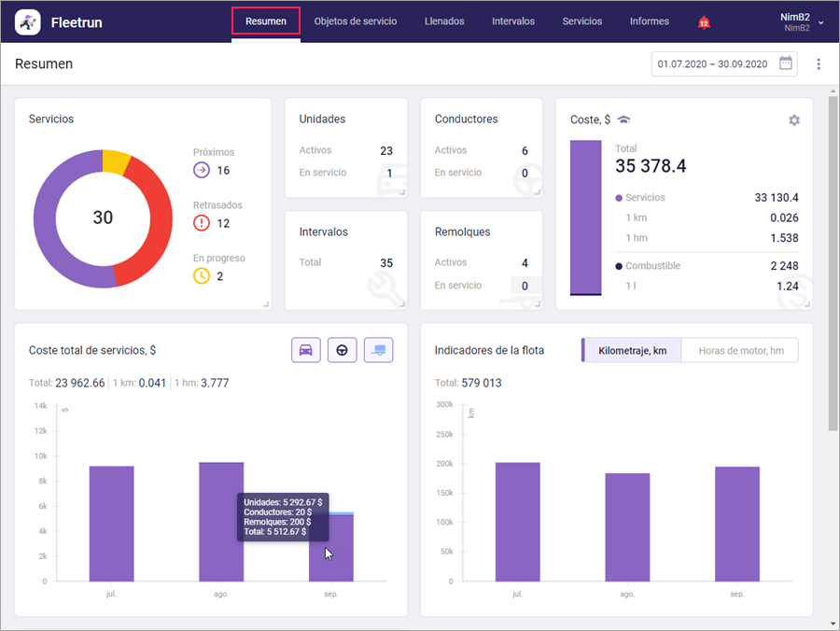Select Kilometraje, km view
The height and width of the screenshot is (631, 840).
point(632,350)
